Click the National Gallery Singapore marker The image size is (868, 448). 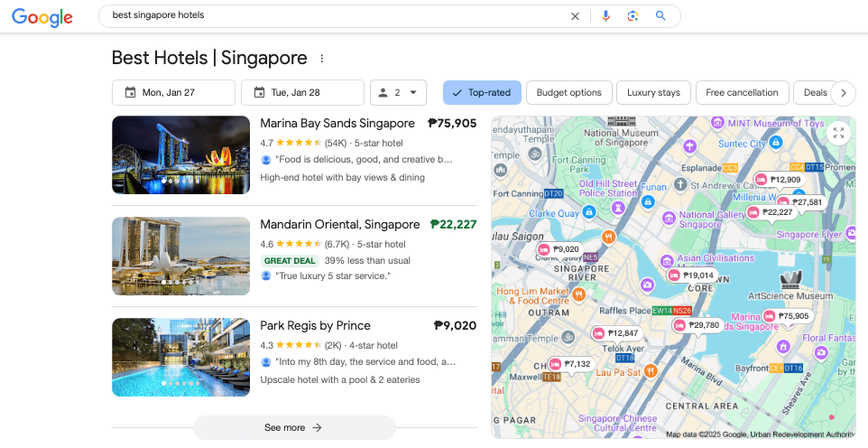[669, 218]
